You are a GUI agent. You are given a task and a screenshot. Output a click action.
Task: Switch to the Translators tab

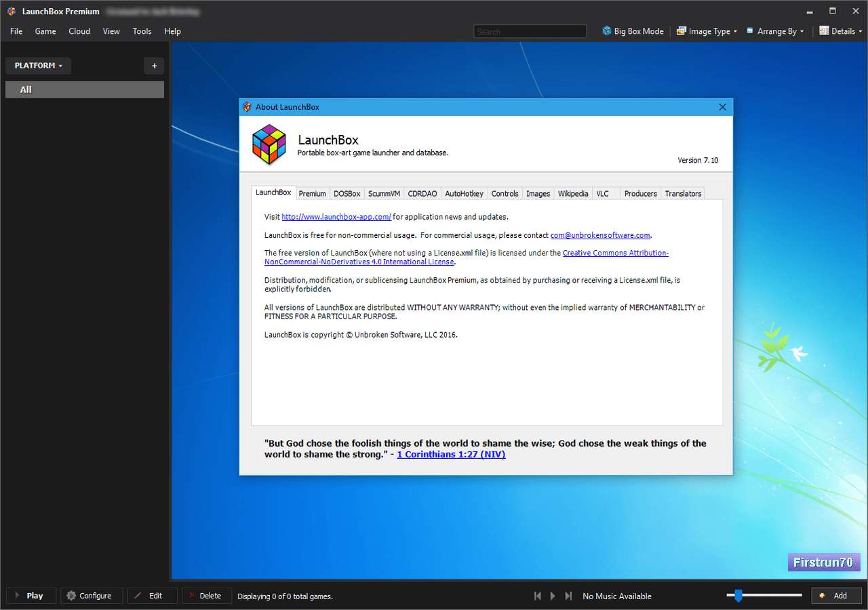683,193
